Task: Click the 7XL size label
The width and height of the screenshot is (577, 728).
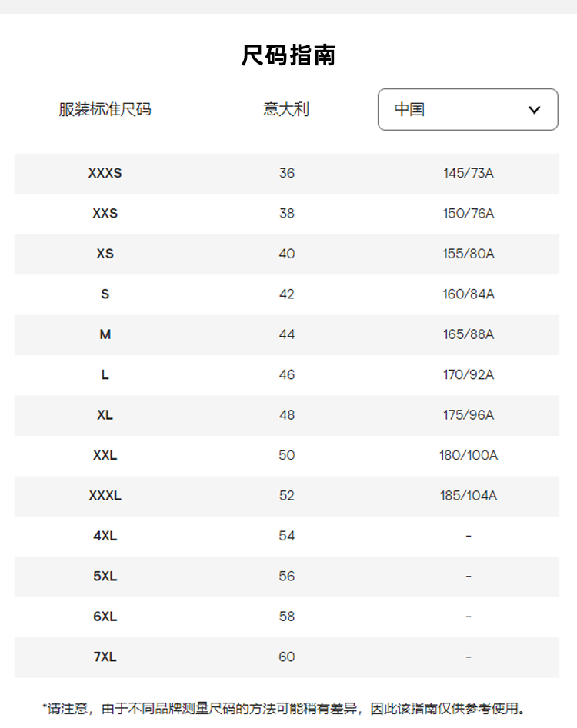Action: [x=105, y=657]
